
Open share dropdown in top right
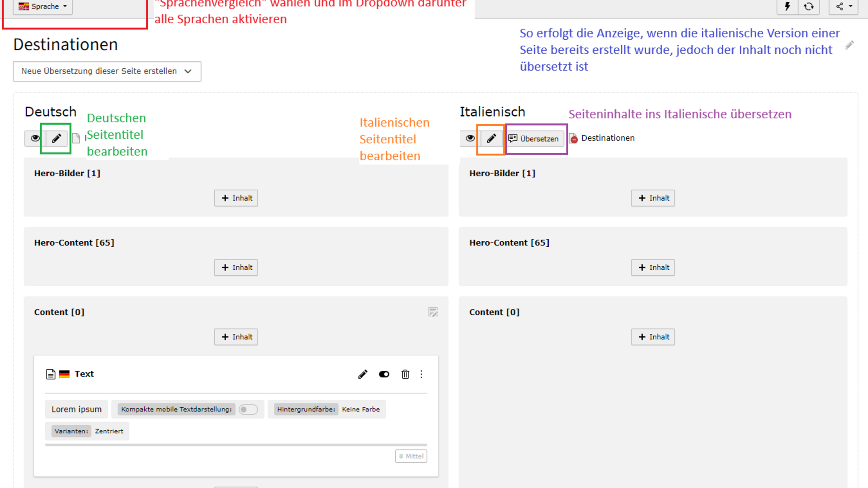point(843,6)
